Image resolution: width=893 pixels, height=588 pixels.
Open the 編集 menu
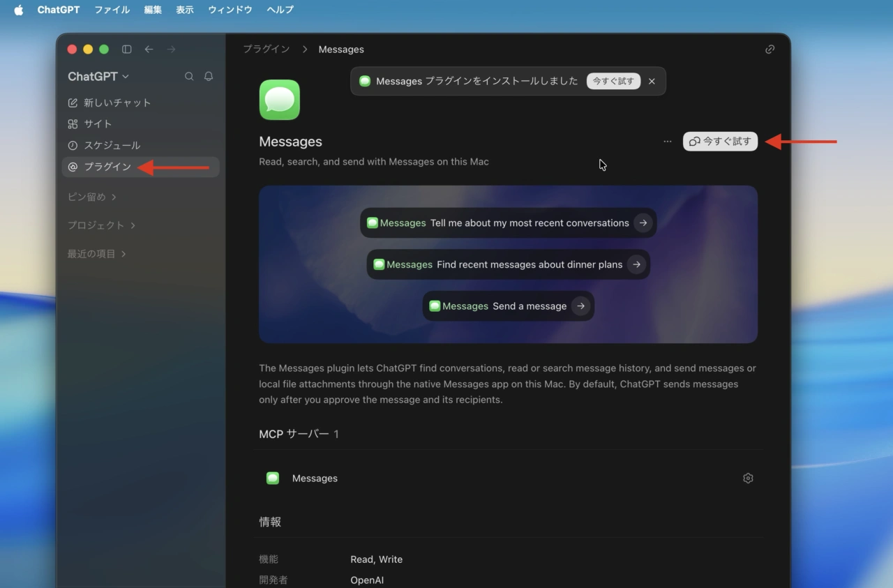[x=153, y=10]
